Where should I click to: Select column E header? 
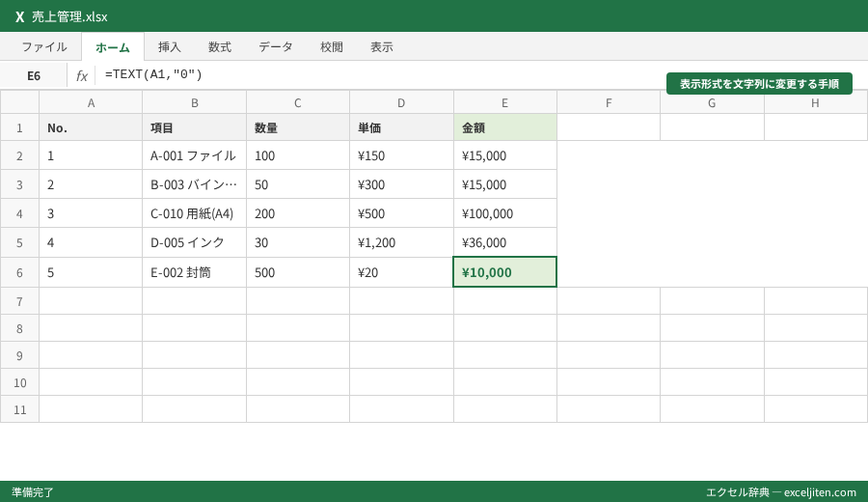(504, 103)
